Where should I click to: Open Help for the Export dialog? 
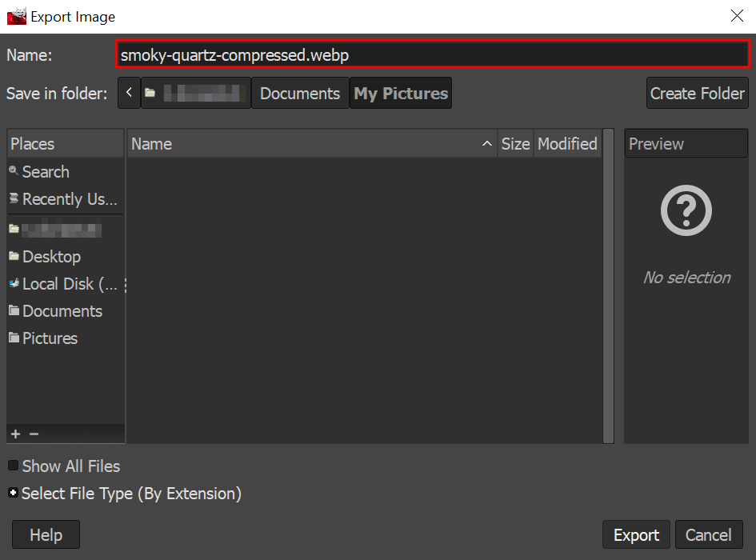click(45, 534)
